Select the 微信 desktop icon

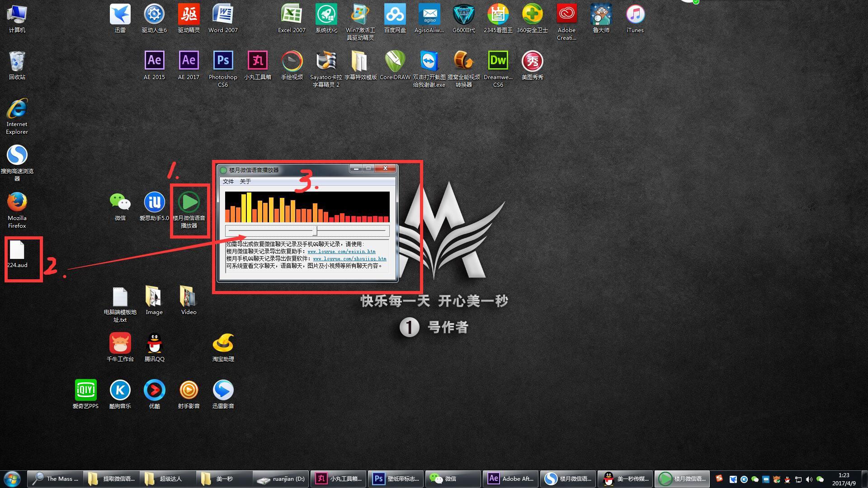click(x=120, y=206)
